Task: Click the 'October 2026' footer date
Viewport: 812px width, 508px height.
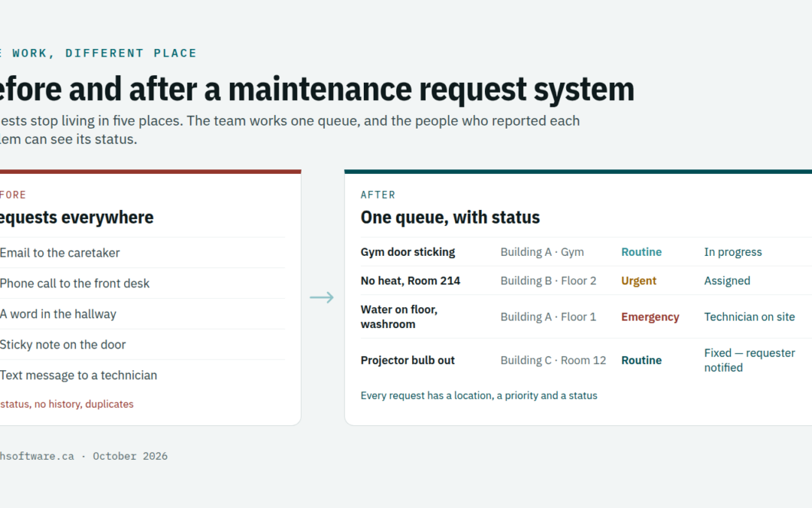Action: coord(130,456)
